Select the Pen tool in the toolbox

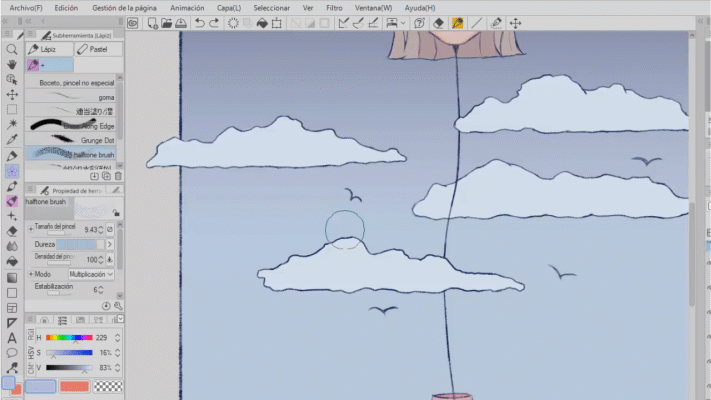(x=12, y=156)
